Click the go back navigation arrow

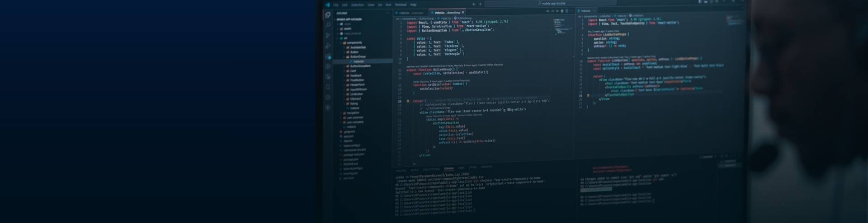coord(474,4)
